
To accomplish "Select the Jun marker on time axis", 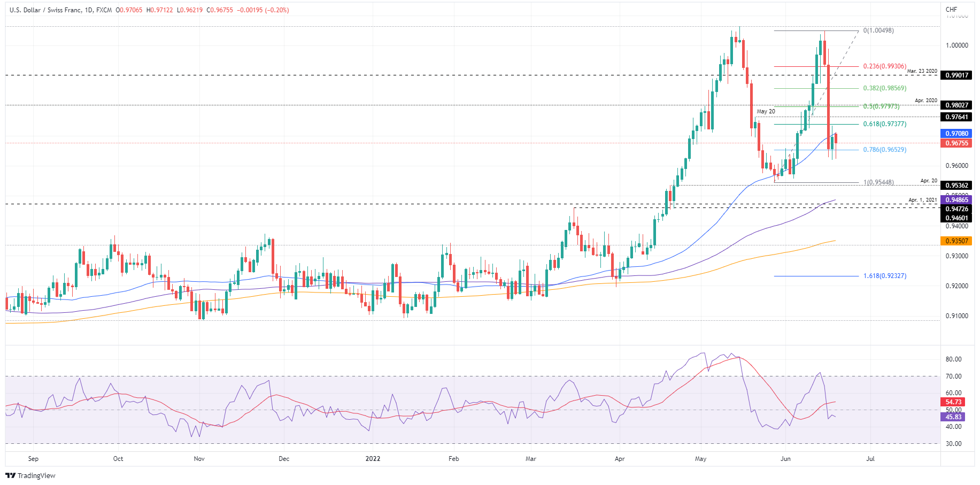I will 785,459.
